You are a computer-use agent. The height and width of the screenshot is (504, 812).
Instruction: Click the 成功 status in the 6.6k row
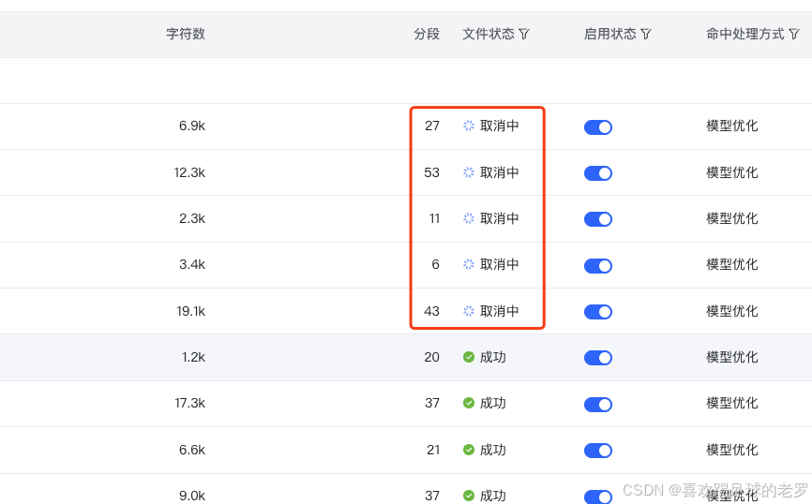pyautogui.click(x=493, y=450)
